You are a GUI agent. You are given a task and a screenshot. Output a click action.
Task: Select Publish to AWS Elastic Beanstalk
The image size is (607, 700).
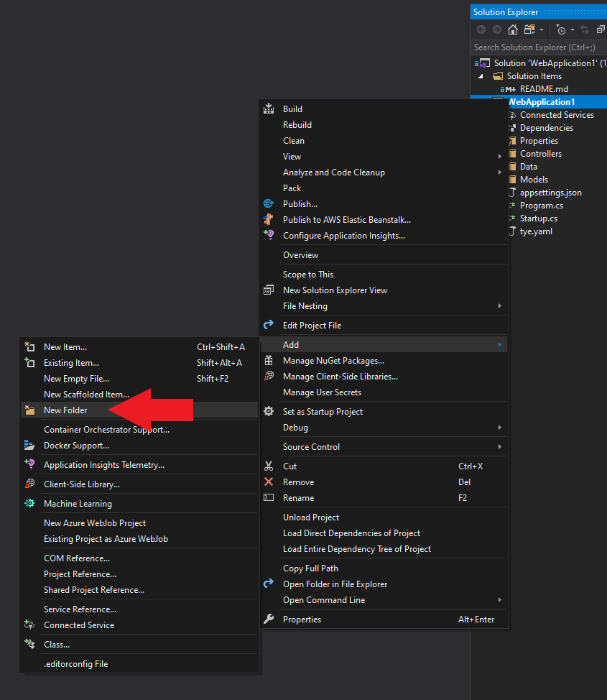[x=345, y=219]
